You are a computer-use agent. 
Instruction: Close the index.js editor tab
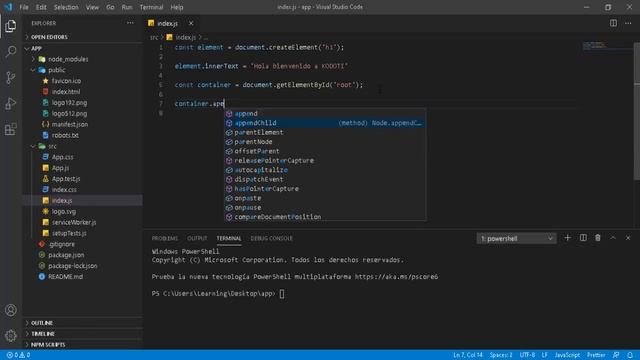pos(191,23)
